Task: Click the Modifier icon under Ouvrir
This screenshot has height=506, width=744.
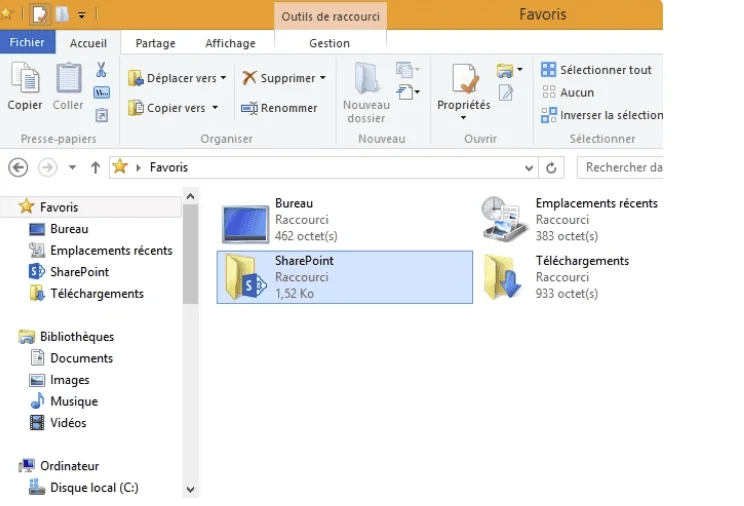Action: point(506,93)
